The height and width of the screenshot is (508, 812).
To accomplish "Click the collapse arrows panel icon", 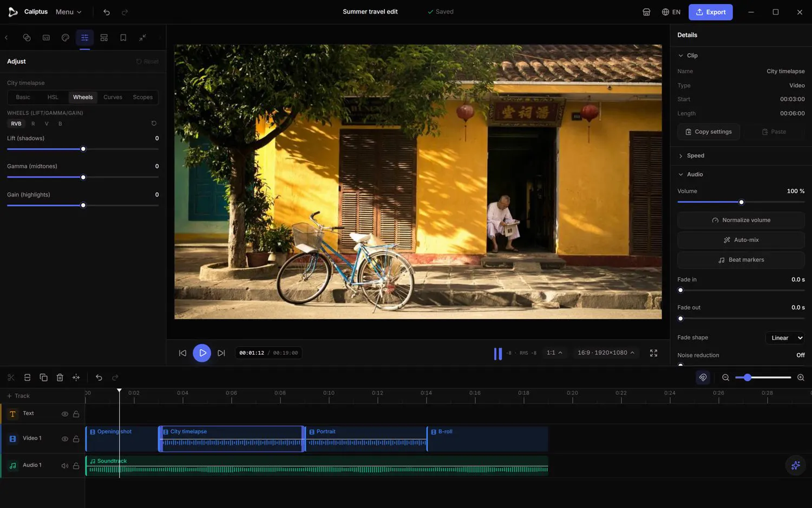I will 142,37.
